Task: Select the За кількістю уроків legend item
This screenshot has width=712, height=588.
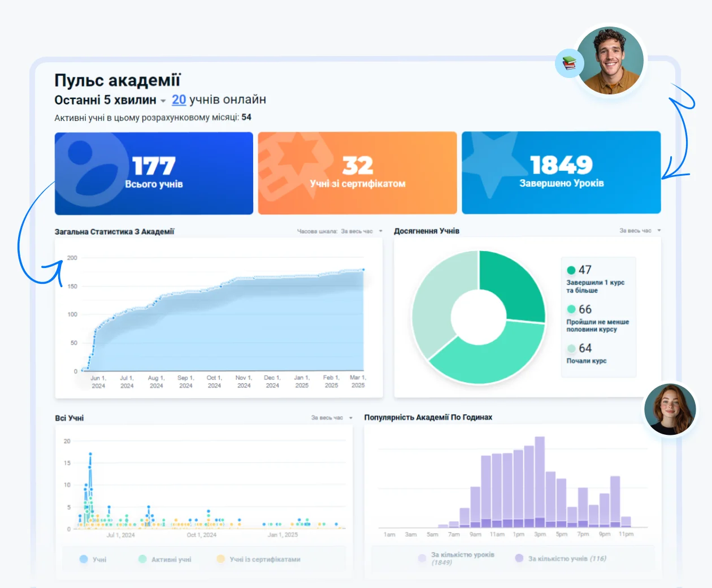Action: click(x=457, y=558)
